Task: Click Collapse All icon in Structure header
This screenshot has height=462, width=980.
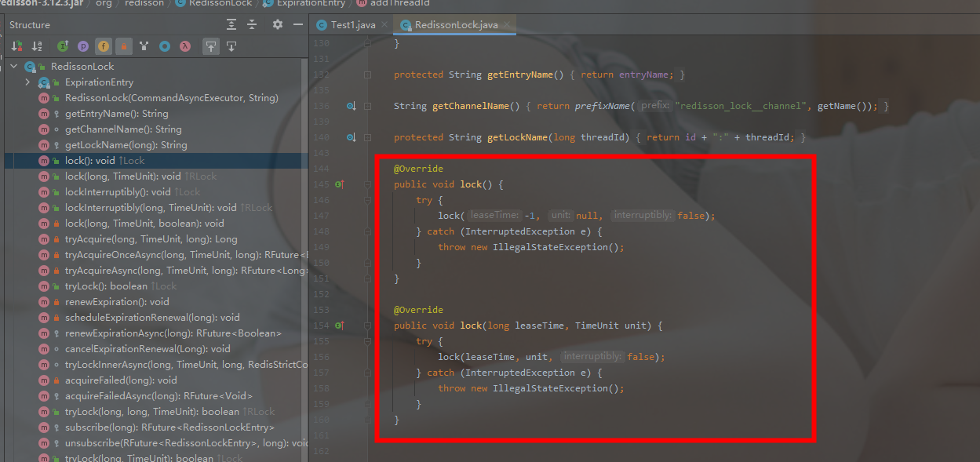Action: tap(251, 24)
